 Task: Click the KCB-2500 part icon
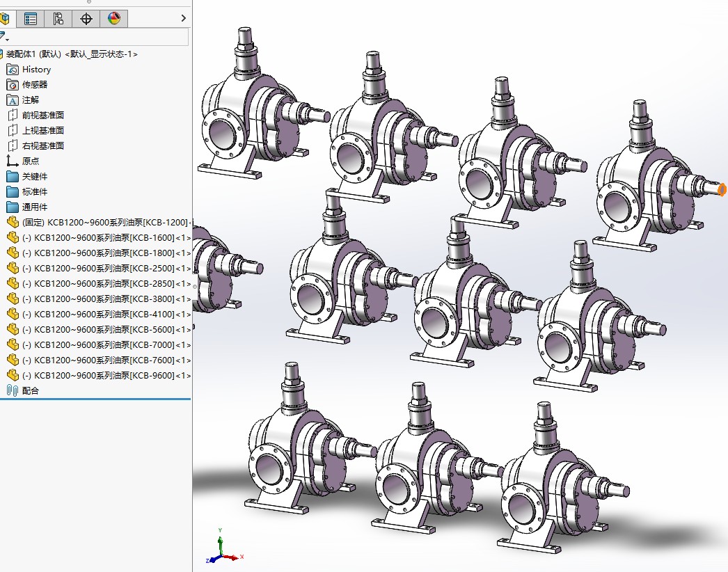13,269
